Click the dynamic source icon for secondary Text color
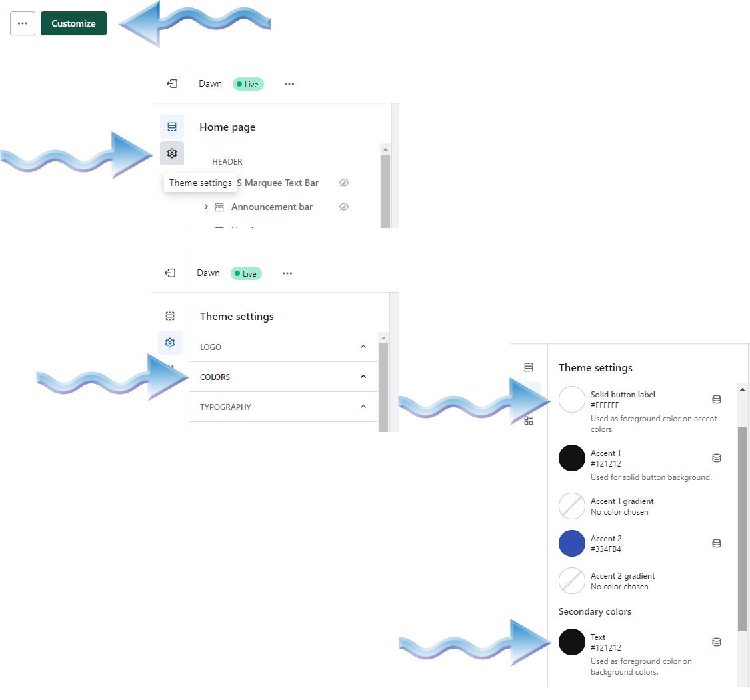 [717, 642]
